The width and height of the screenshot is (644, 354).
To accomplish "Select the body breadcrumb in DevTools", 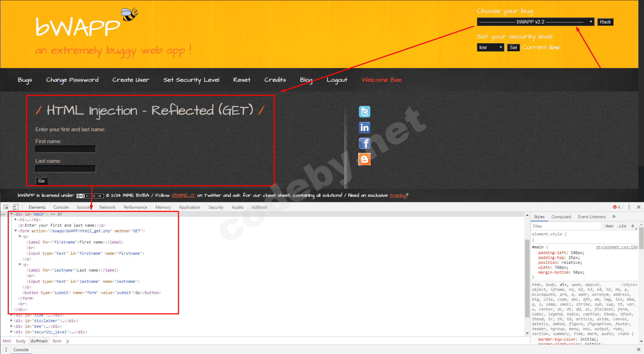I will coord(21,341).
